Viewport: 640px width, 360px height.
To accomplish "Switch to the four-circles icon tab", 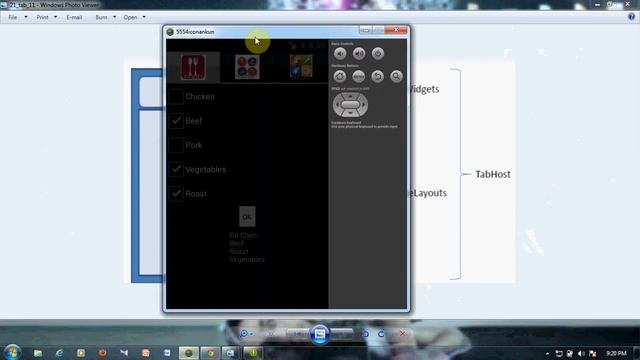I will point(247,67).
